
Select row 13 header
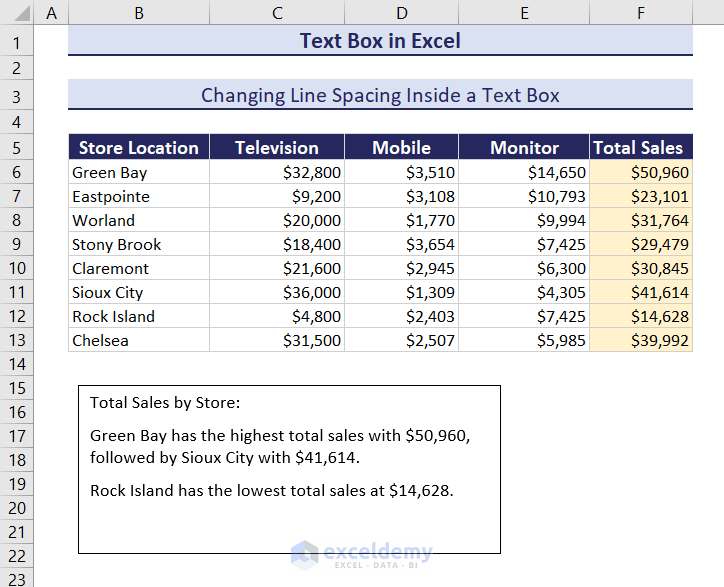[x=17, y=340]
